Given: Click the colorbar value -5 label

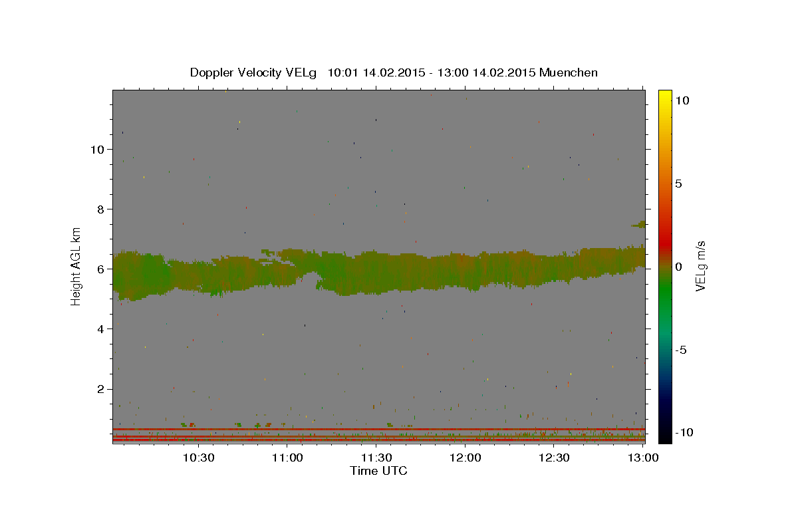Looking at the screenshot, I should click(x=681, y=350).
